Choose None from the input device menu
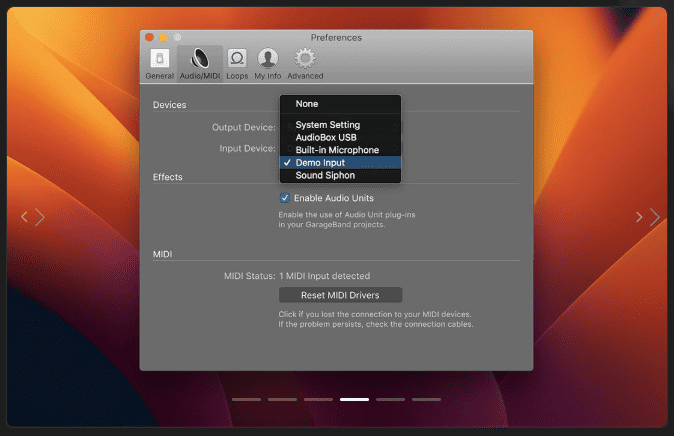 [x=340, y=104]
